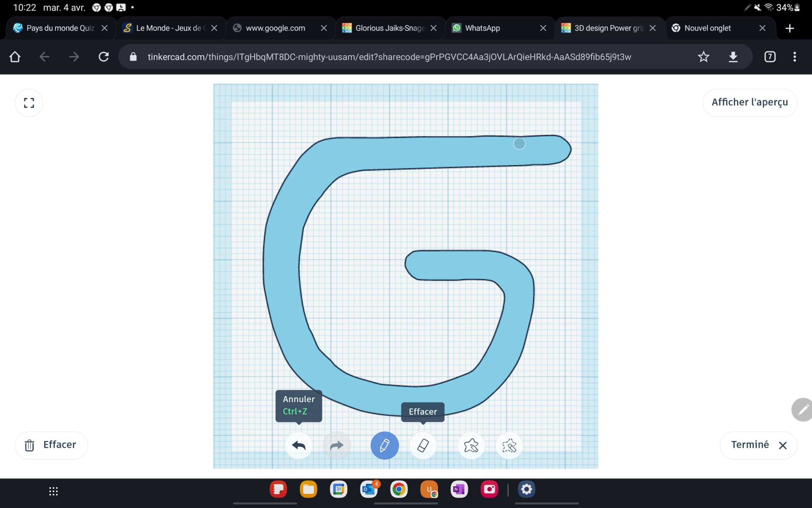Open the app drawer grid
The image size is (812, 508).
[54, 491]
